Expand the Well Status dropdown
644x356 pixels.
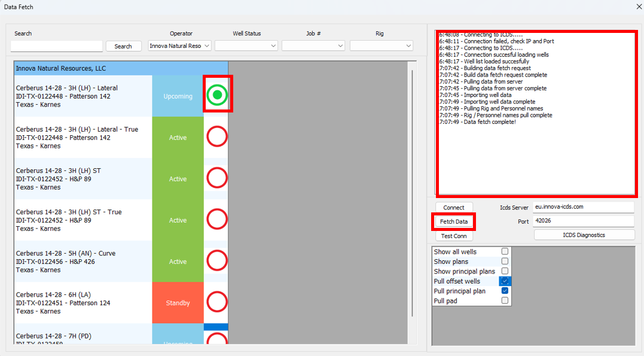coord(246,46)
